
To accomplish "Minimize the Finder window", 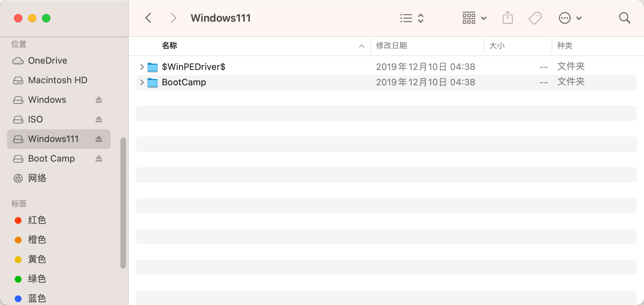I will (32, 18).
